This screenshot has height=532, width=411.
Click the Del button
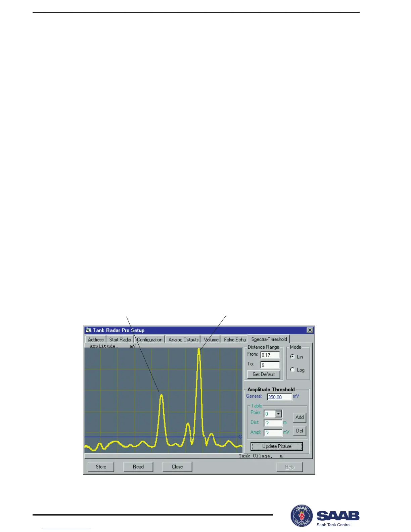point(300,431)
